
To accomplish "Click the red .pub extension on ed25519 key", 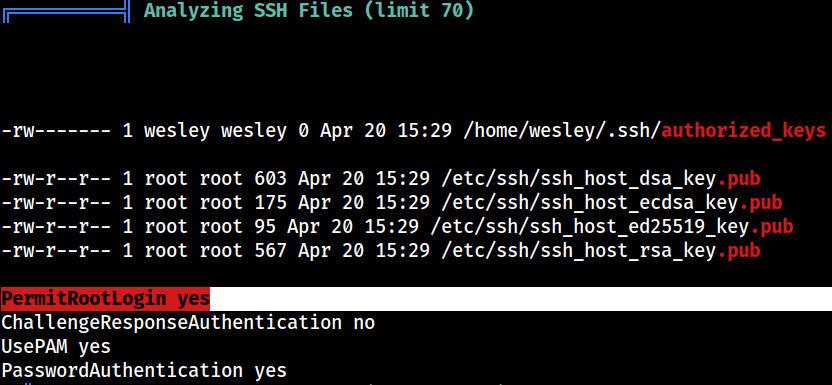I will point(772,226).
